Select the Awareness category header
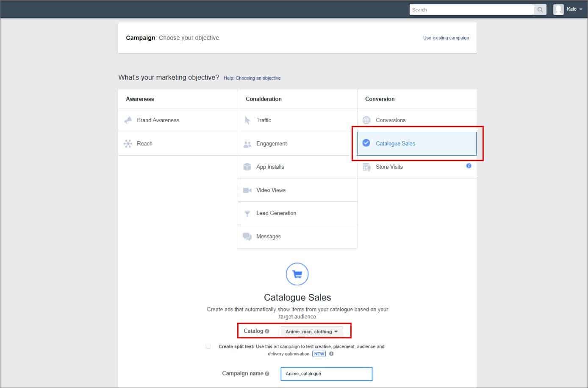This screenshot has height=388, width=588. coord(140,99)
